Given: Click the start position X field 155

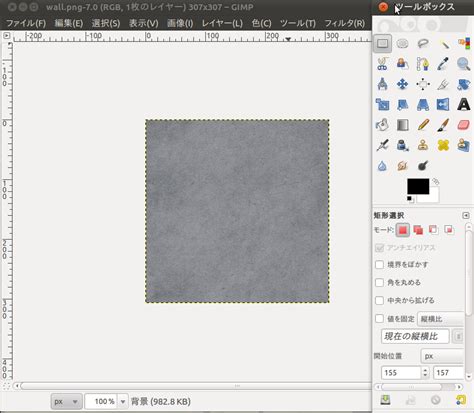Looking at the screenshot, I should point(401,373).
